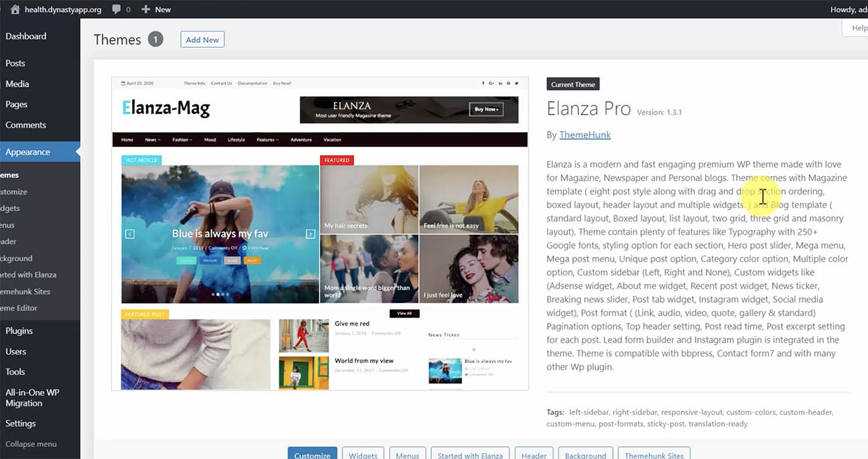Click the Widgets button below theme details
Image resolution: width=868 pixels, height=459 pixels.
coord(363,454)
